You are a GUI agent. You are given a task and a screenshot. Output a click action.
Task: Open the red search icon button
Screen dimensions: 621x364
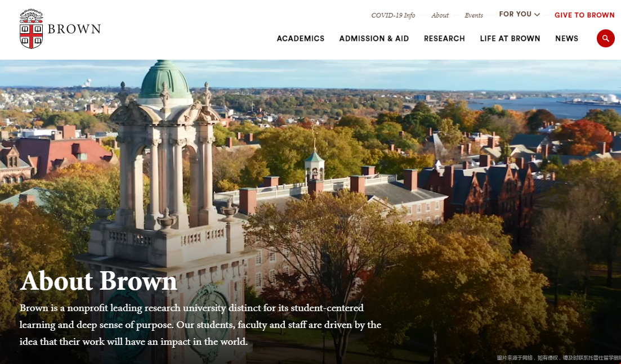coord(606,38)
